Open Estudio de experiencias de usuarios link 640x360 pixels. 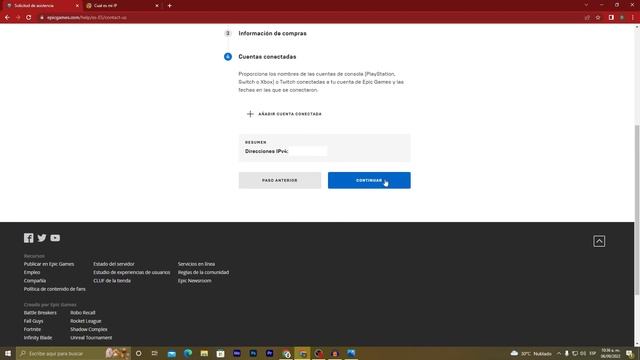131,272
